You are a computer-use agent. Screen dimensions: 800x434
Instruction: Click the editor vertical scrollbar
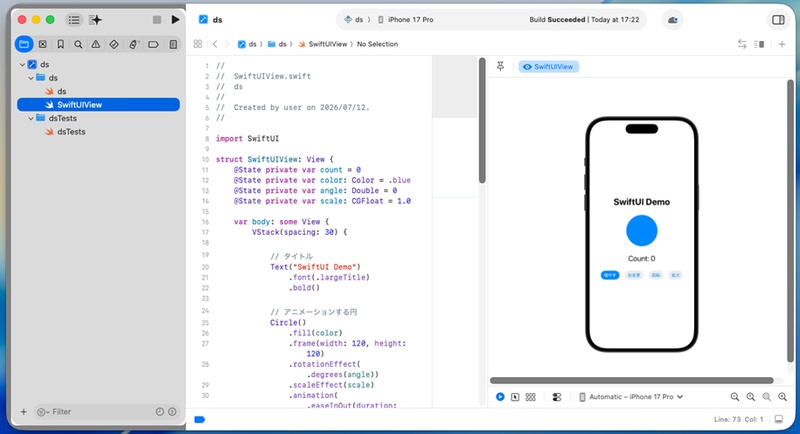(x=482, y=120)
